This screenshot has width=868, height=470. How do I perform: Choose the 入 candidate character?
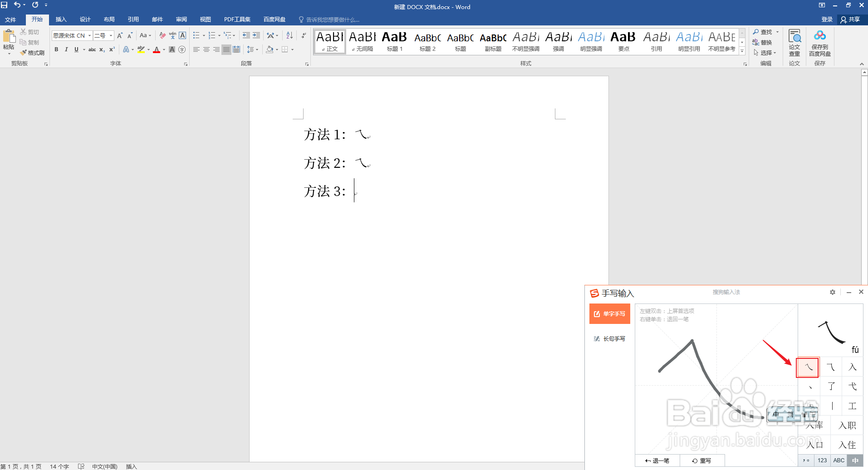853,367
